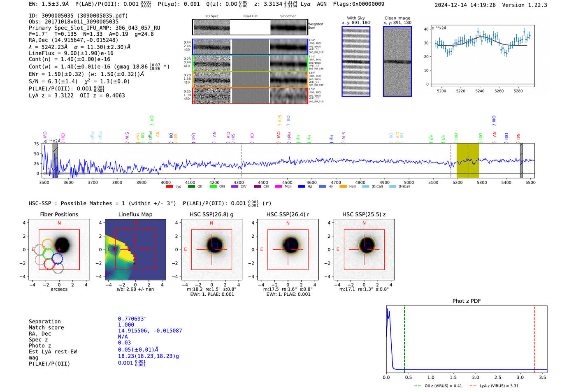
Task: Click the blue '0.05(±0.01)Å' rest-EW value
Action: point(138,350)
